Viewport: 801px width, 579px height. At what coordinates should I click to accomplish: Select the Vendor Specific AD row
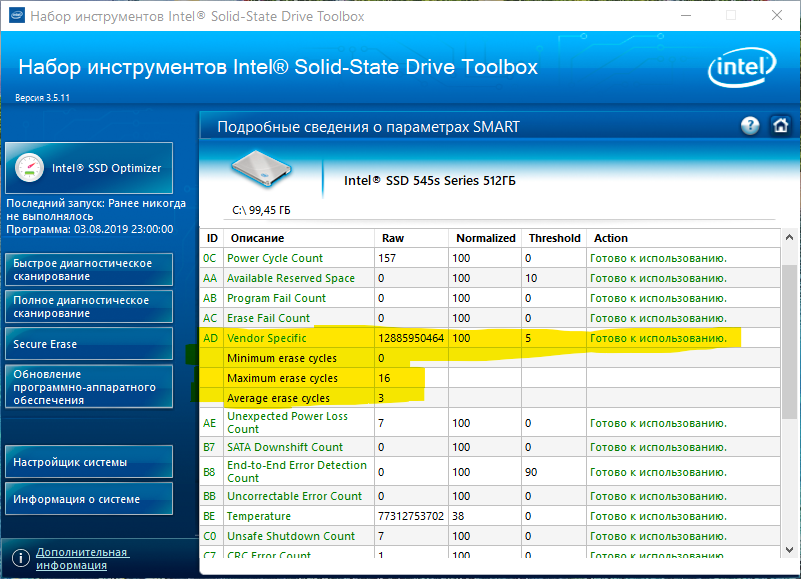[268, 338]
